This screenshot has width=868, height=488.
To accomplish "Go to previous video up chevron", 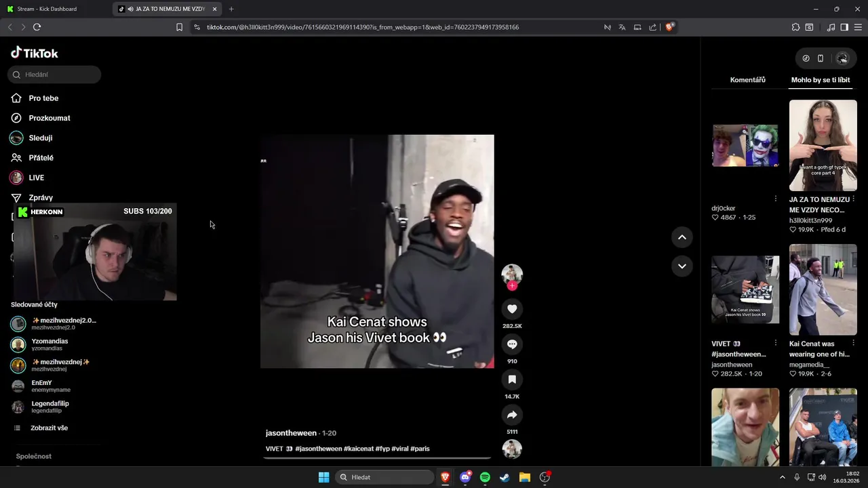I will tap(682, 237).
